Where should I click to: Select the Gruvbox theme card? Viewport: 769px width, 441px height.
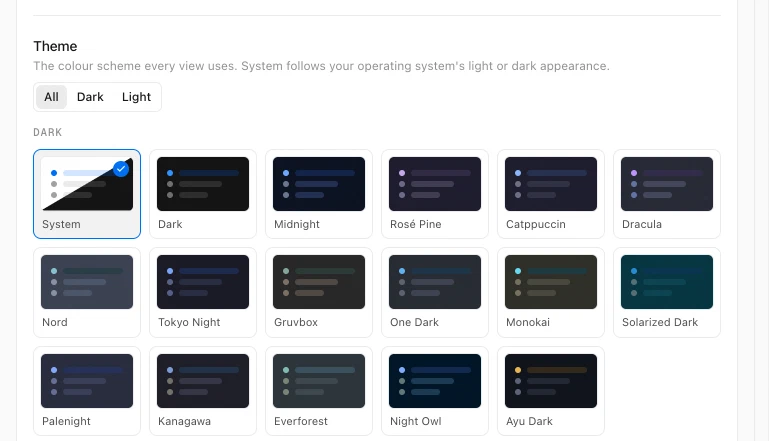click(x=319, y=292)
